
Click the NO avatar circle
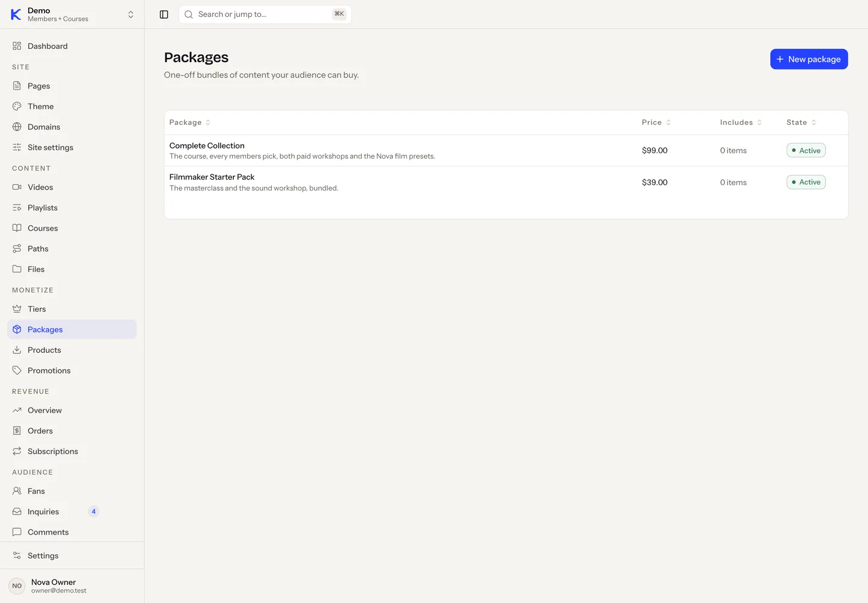(17, 586)
